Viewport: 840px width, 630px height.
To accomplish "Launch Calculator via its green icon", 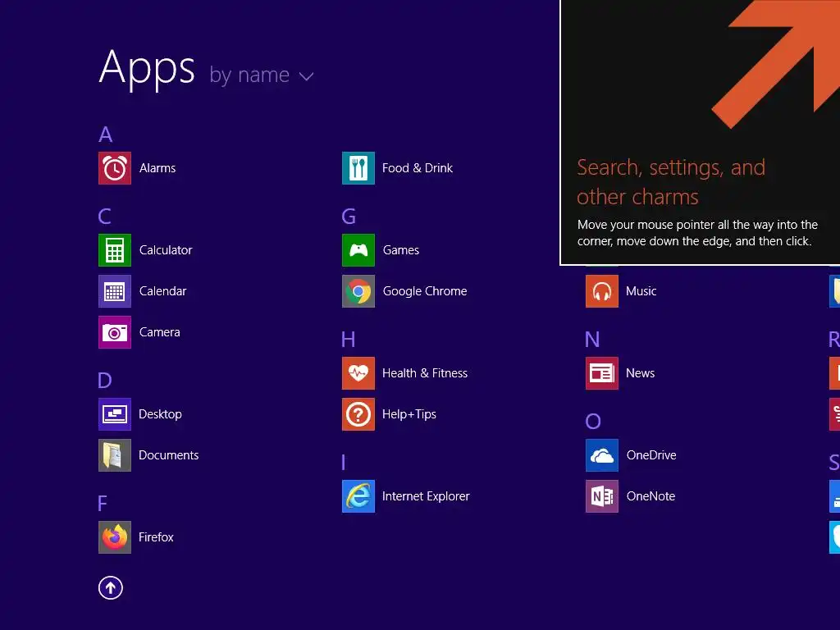I will coord(115,250).
